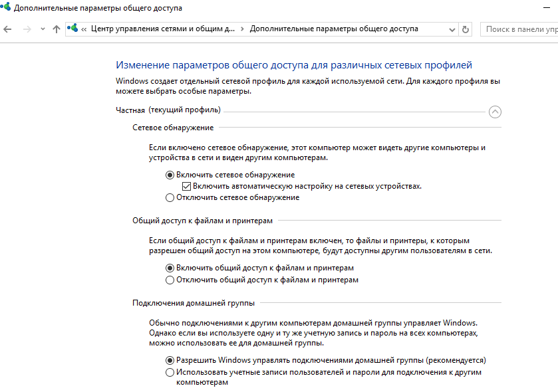The height and width of the screenshot is (392, 558).
Task: Select "Включить общий доступ к файлам и принтерам"
Action: [x=170, y=269]
